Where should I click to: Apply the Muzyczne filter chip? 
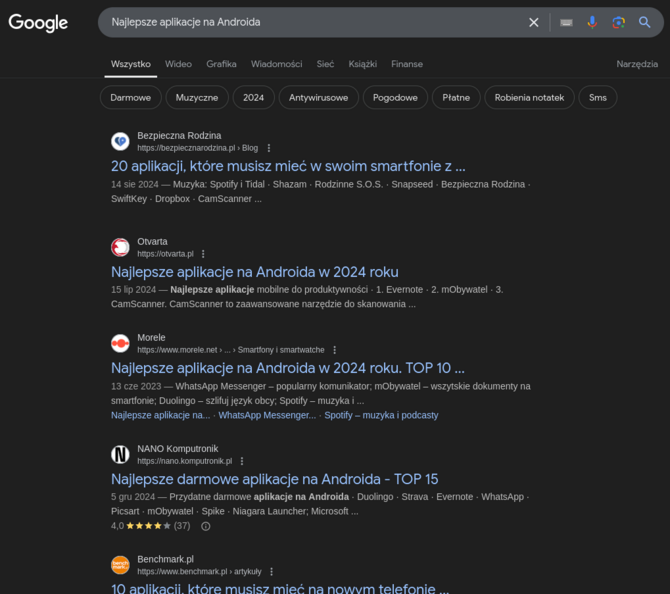click(197, 97)
